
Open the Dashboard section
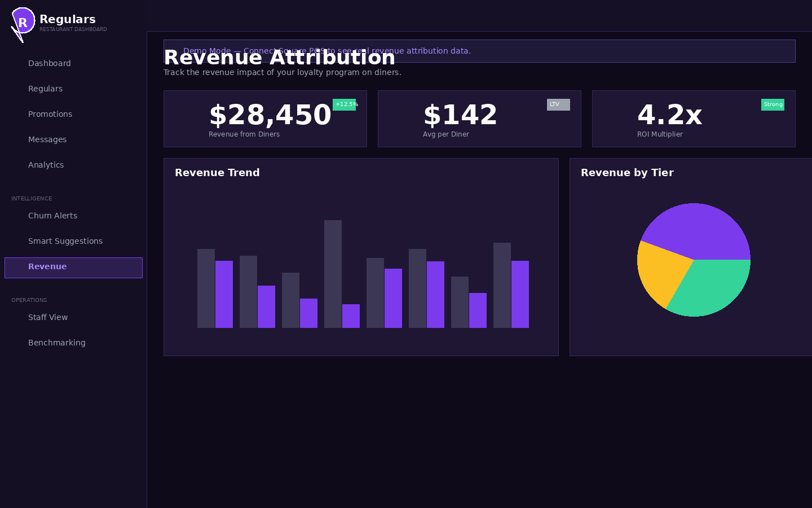tap(50, 63)
